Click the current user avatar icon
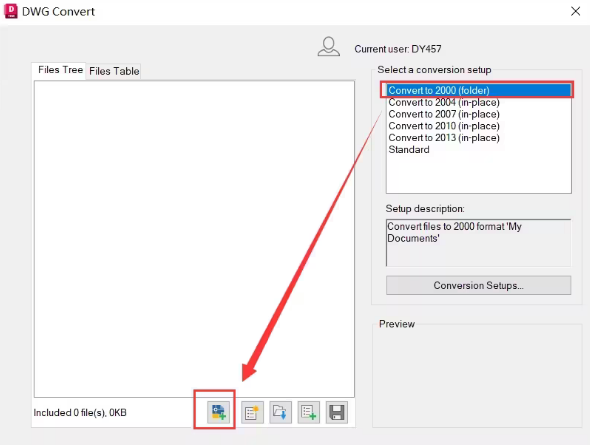 [x=328, y=47]
